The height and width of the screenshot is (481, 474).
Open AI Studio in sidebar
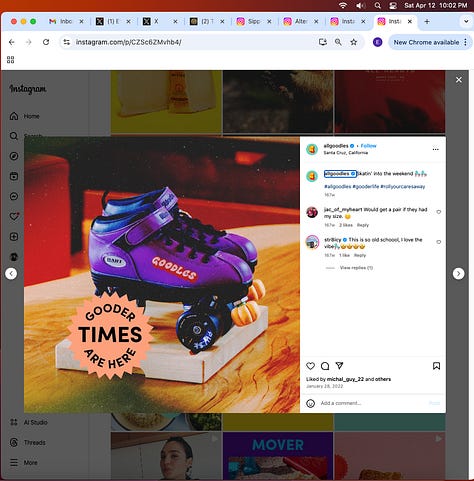click(x=29, y=422)
